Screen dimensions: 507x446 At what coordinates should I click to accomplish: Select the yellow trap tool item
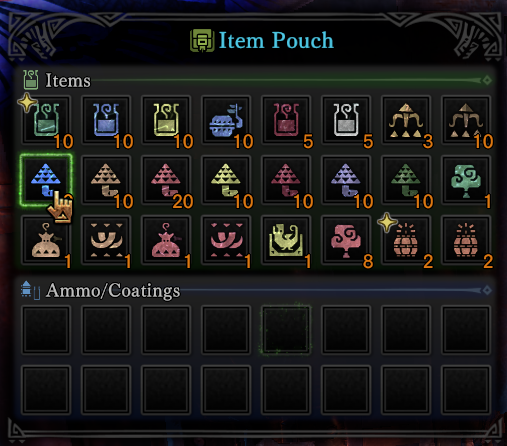pos(286,240)
